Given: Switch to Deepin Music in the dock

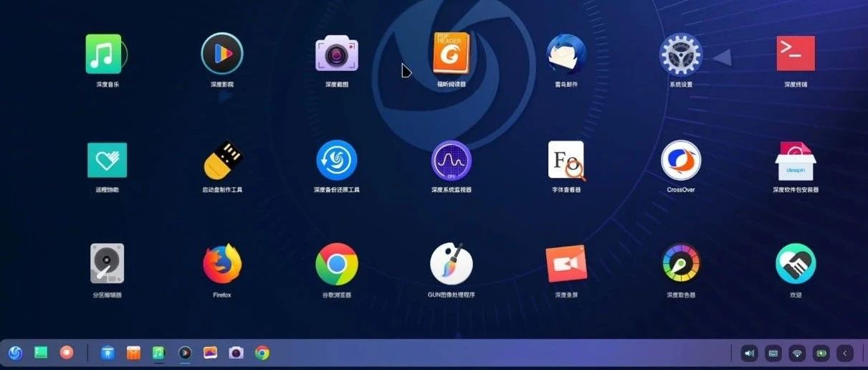Looking at the screenshot, I should pyautogui.click(x=159, y=352).
